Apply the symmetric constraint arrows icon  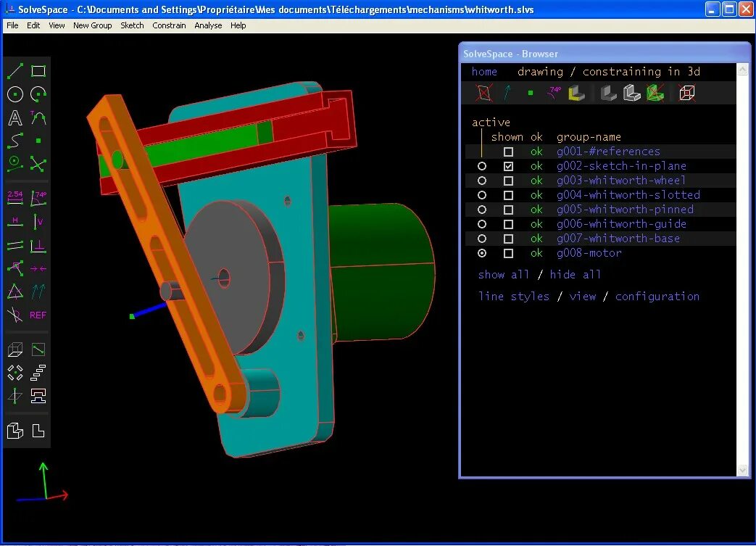38,268
